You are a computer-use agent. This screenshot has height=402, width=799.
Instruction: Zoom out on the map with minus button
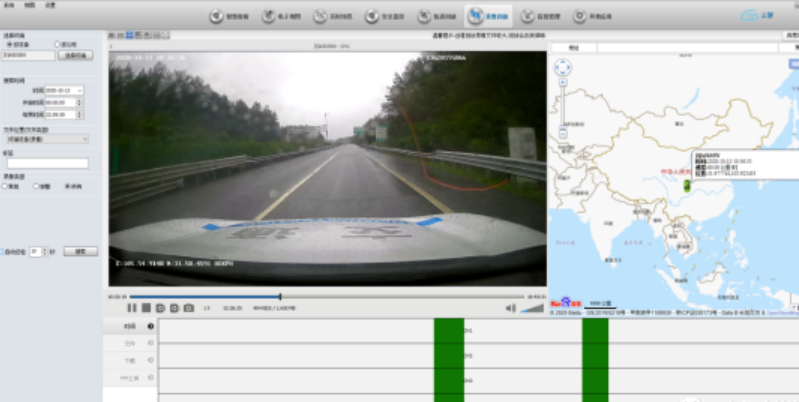click(x=563, y=132)
